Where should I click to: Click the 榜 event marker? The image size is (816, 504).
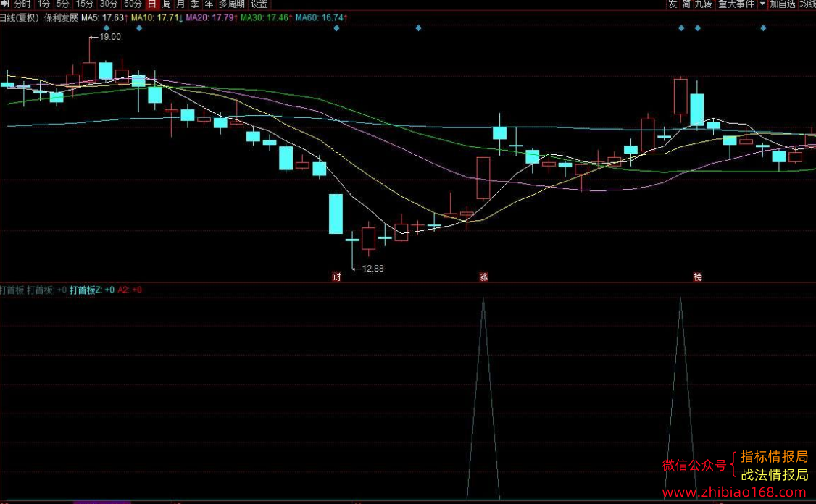[697, 277]
